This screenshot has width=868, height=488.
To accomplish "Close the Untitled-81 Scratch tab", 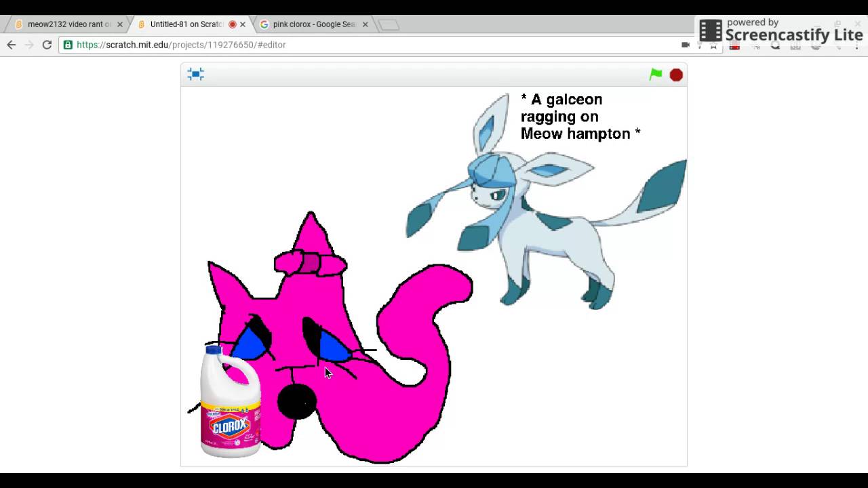I will [243, 24].
